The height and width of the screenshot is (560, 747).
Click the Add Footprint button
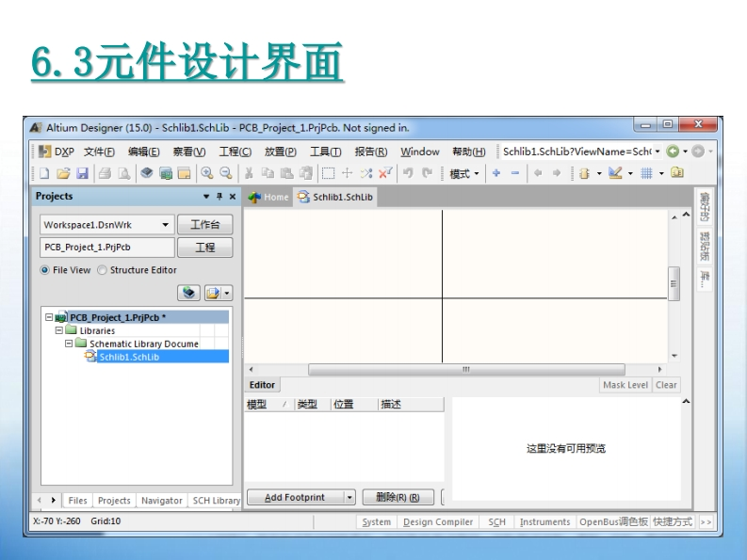pos(294,497)
